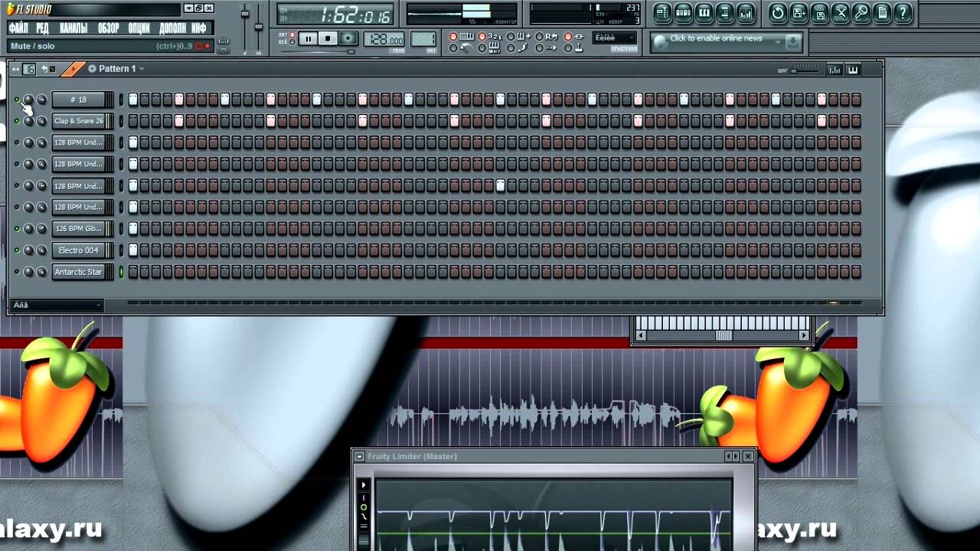Stop playback in the transport panel
This screenshot has width=980, height=551.
coord(328,38)
